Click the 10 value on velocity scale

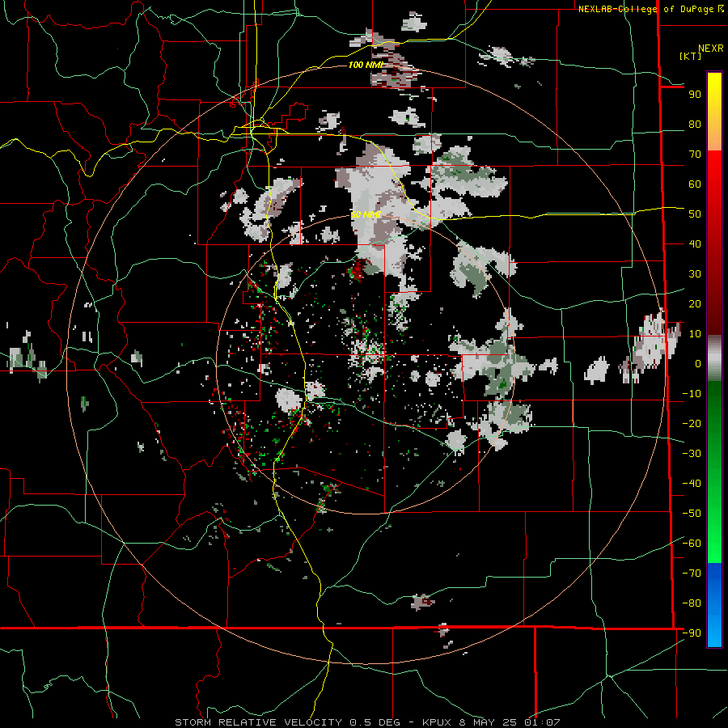695,334
